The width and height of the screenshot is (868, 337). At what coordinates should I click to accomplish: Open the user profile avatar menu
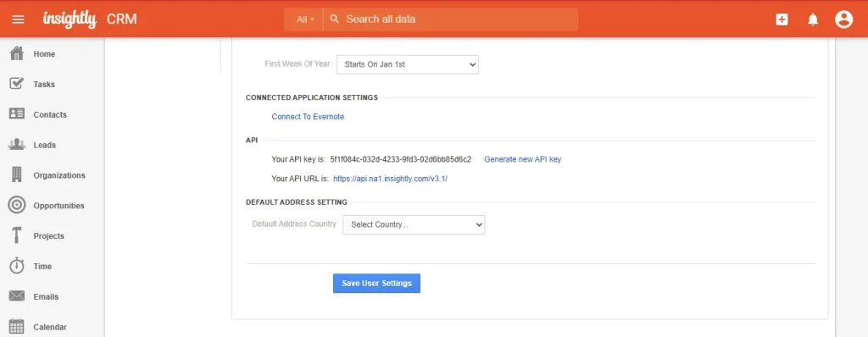click(x=843, y=19)
